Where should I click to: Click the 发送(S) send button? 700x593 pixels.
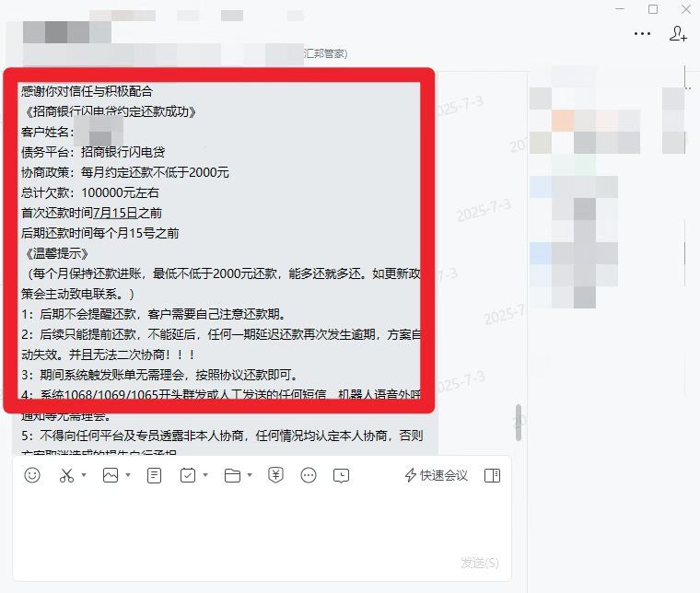coord(480,564)
